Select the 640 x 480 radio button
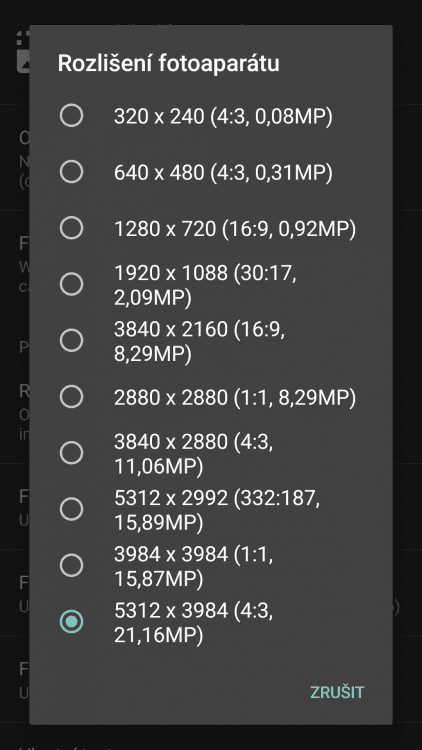This screenshot has height=750, width=422. click(71, 172)
